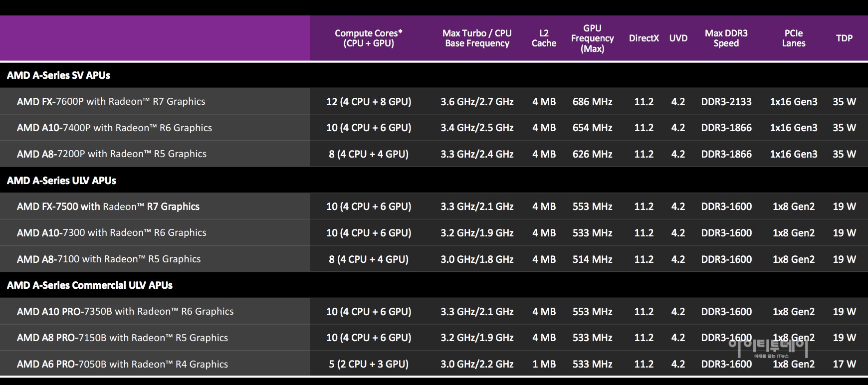Select the DDR3-2133 memory speed cell
868x385 pixels.
coord(726,102)
